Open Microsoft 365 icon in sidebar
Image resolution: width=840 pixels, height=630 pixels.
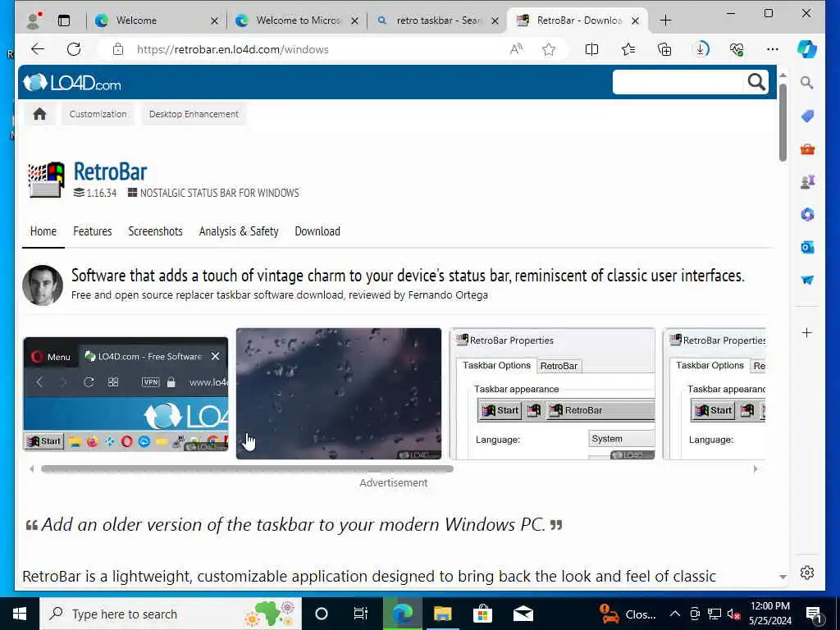pyautogui.click(x=807, y=214)
